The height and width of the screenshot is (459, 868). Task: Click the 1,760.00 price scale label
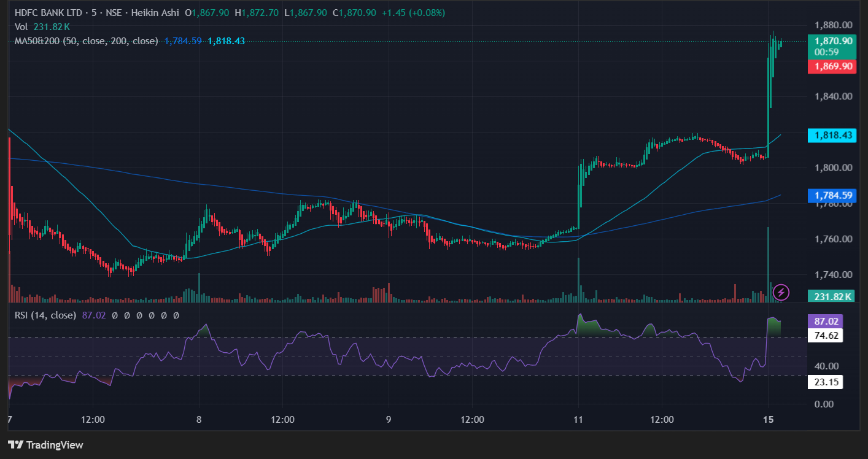click(833, 239)
